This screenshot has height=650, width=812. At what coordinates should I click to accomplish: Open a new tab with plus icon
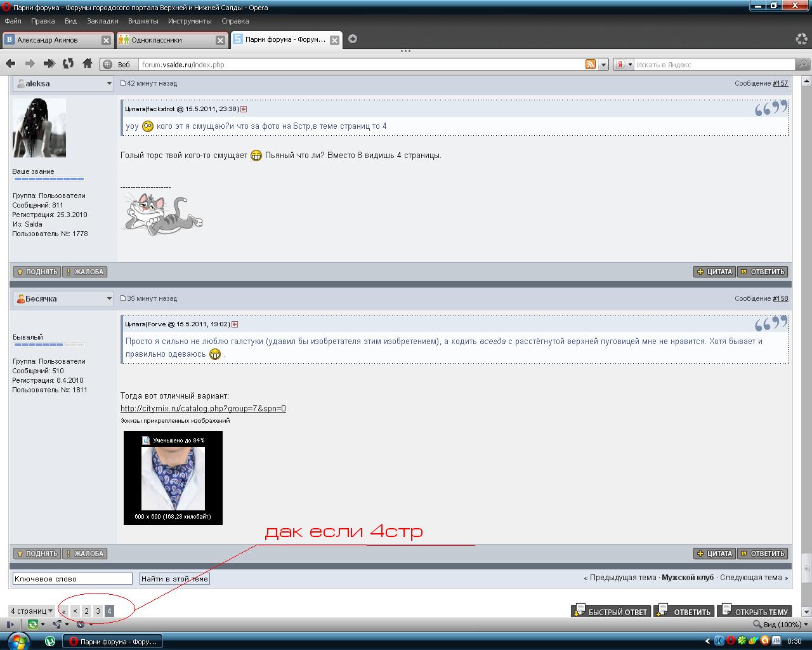click(x=353, y=39)
